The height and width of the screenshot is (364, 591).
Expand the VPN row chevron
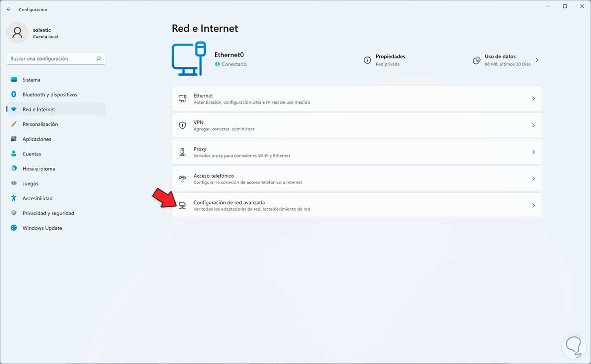533,125
